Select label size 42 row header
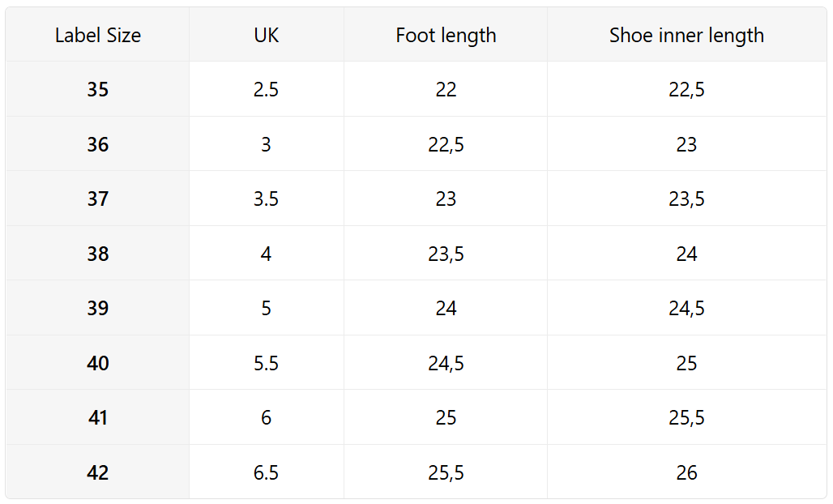This screenshot has height=504, width=833. pyautogui.click(x=98, y=472)
